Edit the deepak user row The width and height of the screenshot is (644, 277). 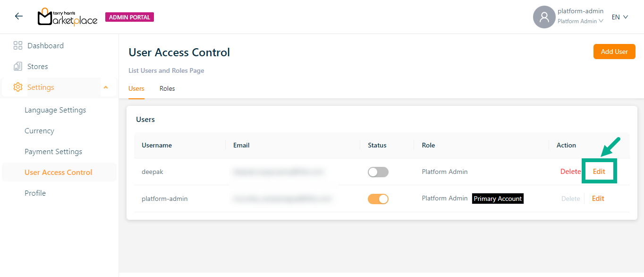pyautogui.click(x=599, y=172)
